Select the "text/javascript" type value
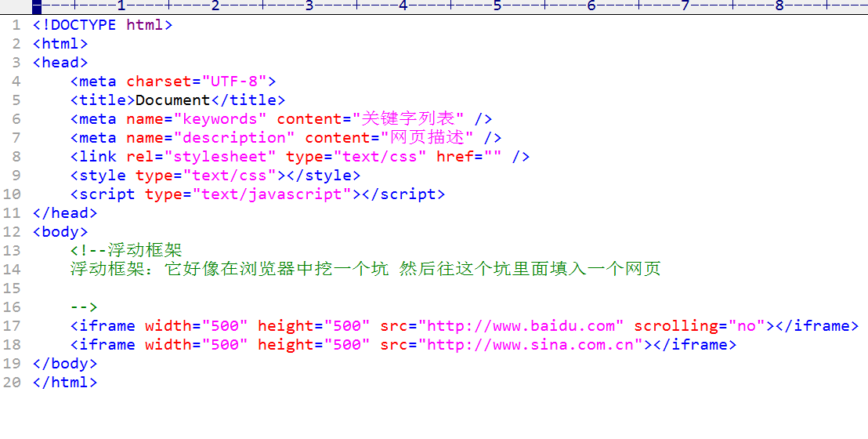 pos(272,194)
